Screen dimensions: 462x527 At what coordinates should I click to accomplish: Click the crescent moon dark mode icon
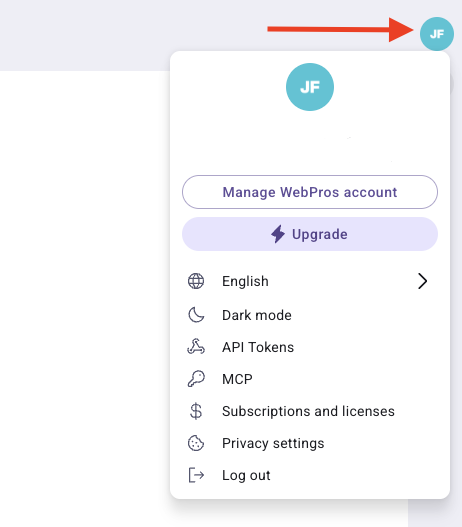196,315
